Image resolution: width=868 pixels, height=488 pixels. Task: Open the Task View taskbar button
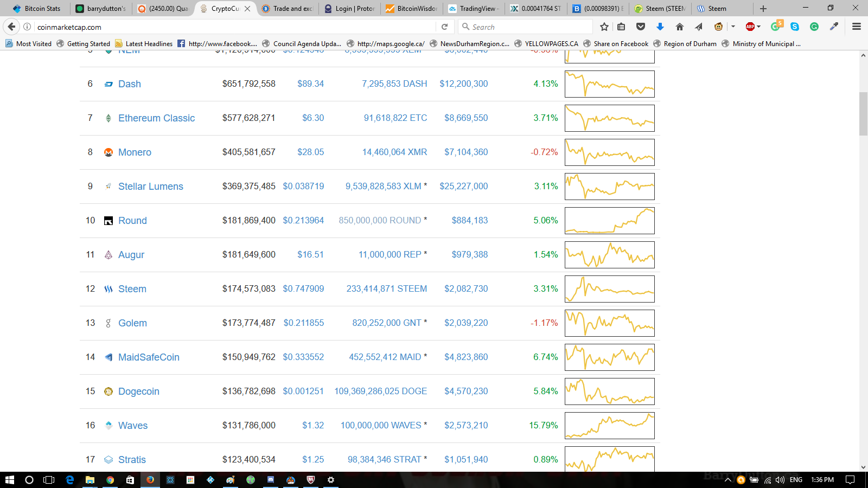pyautogui.click(x=49, y=480)
